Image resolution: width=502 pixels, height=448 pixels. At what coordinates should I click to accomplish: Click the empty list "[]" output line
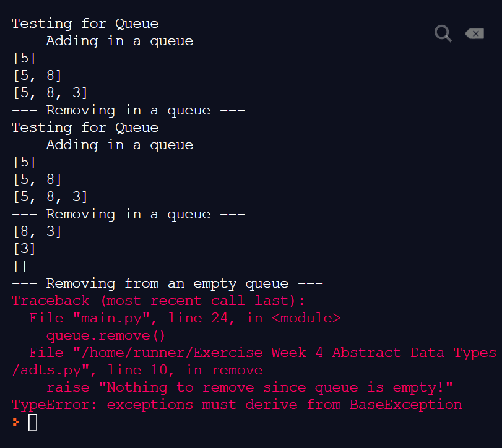pos(20,267)
